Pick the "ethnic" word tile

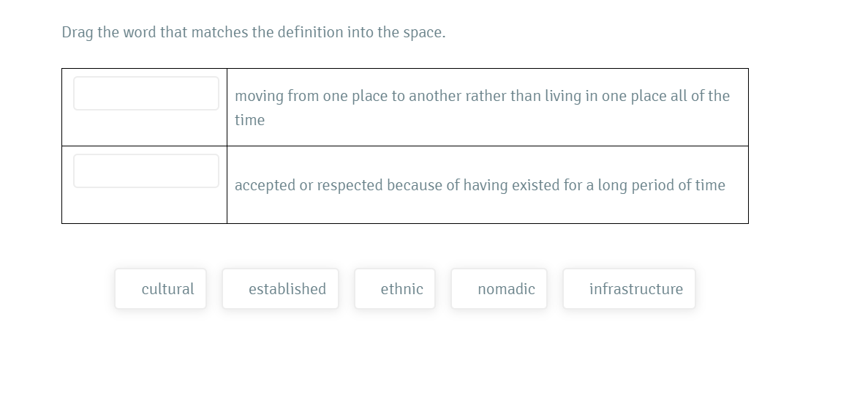point(395,289)
